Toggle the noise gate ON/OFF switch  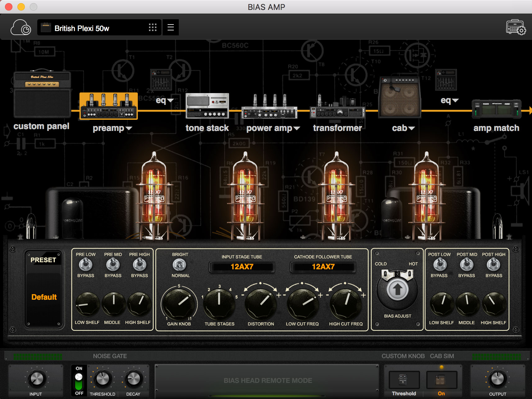coord(79,381)
